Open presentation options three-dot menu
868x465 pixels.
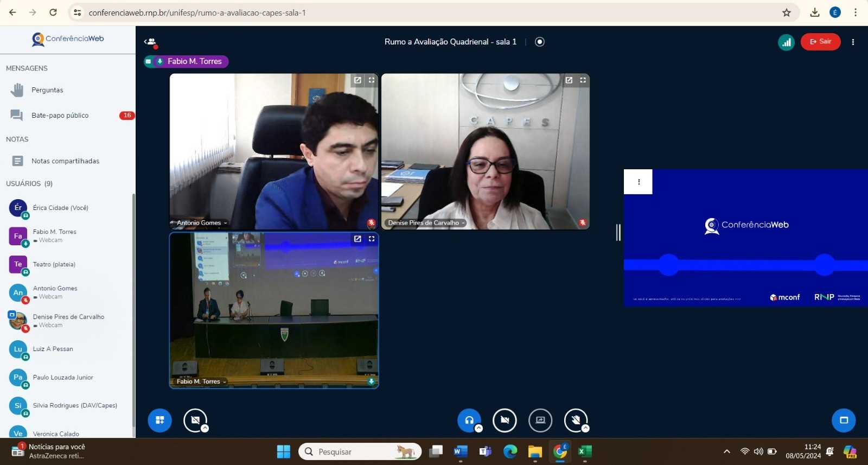639,182
